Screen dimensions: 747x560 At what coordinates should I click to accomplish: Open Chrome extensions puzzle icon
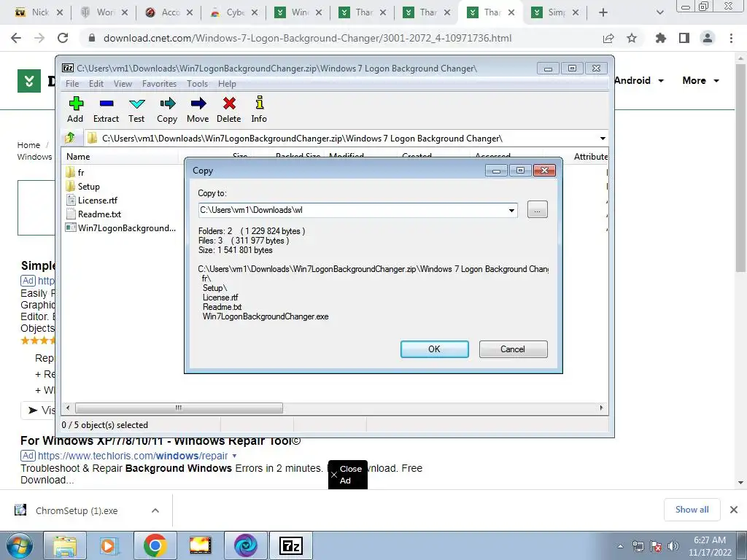click(661, 38)
